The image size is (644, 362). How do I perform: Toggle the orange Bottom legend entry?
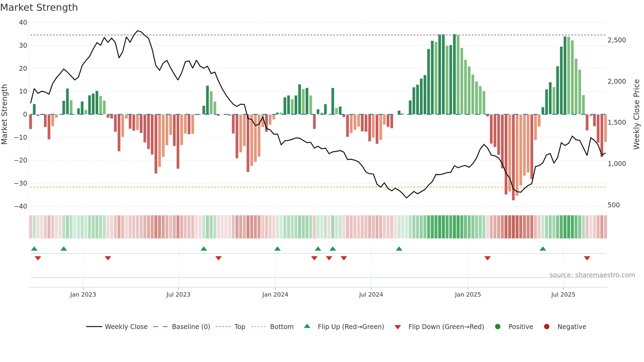(x=272, y=327)
